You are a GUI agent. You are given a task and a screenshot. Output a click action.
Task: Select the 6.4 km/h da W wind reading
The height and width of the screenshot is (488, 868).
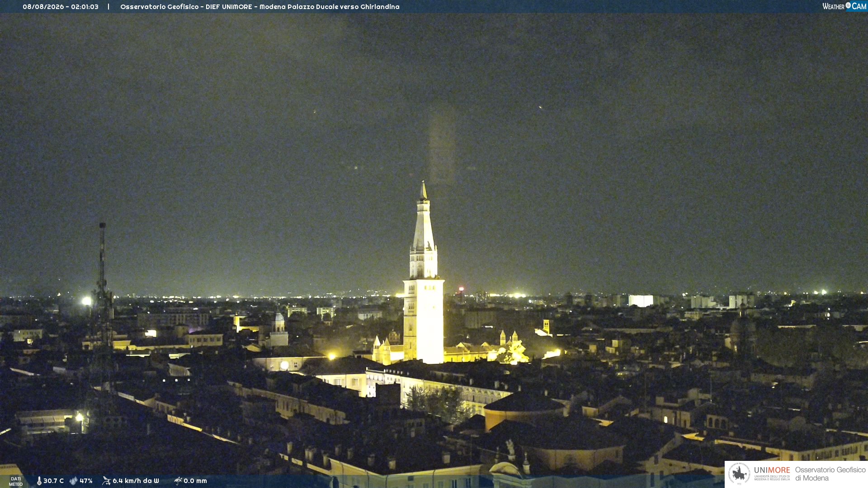[136, 481]
